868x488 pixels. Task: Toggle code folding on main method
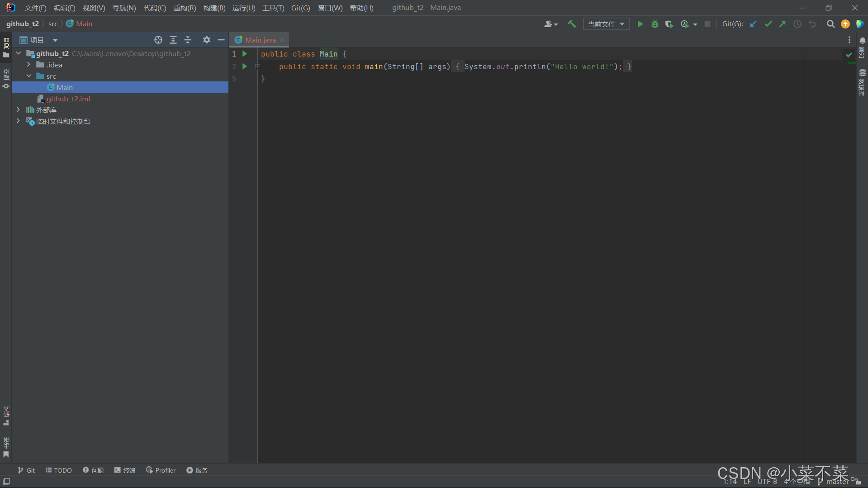click(x=257, y=66)
